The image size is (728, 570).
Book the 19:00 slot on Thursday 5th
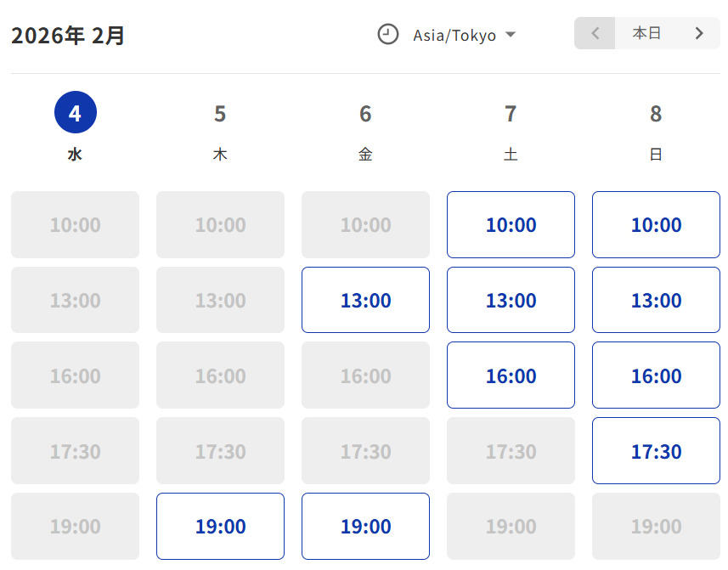(220, 527)
